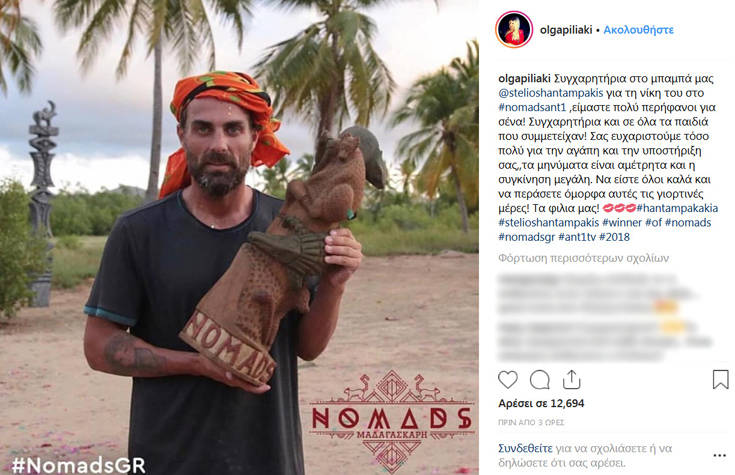The height and width of the screenshot is (475, 735).
Task: Like the post with the heart icon
Action: [508, 379]
